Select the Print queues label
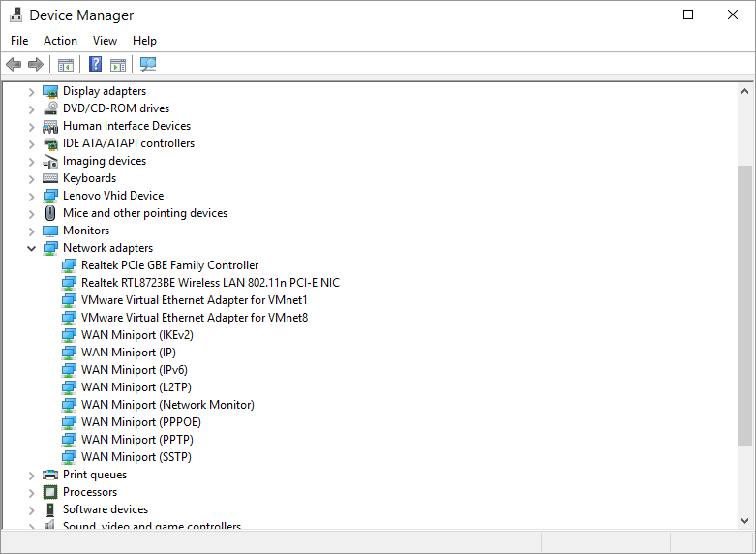The image size is (756, 554). click(95, 475)
